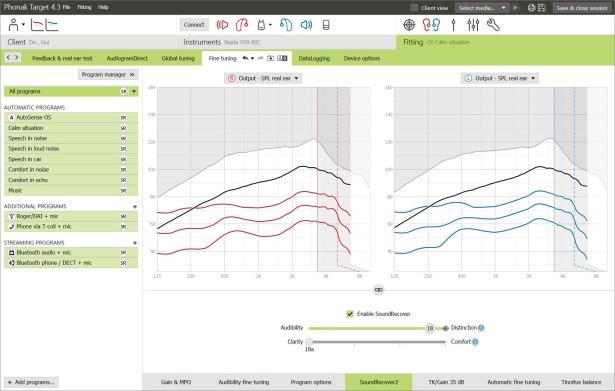Expand the All programs dropdown arrow
615x391 pixels.
click(x=134, y=91)
